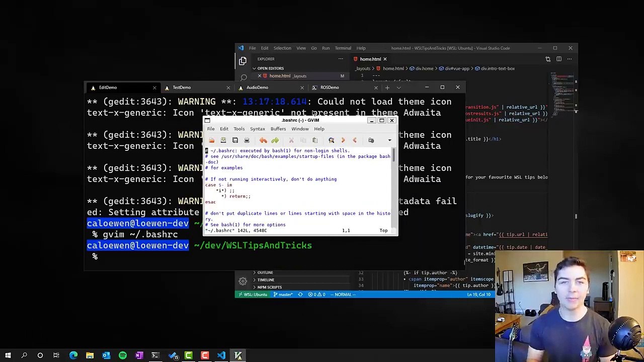Click the Split Editor icon in VS Code
The image size is (644, 362).
point(558,59)
